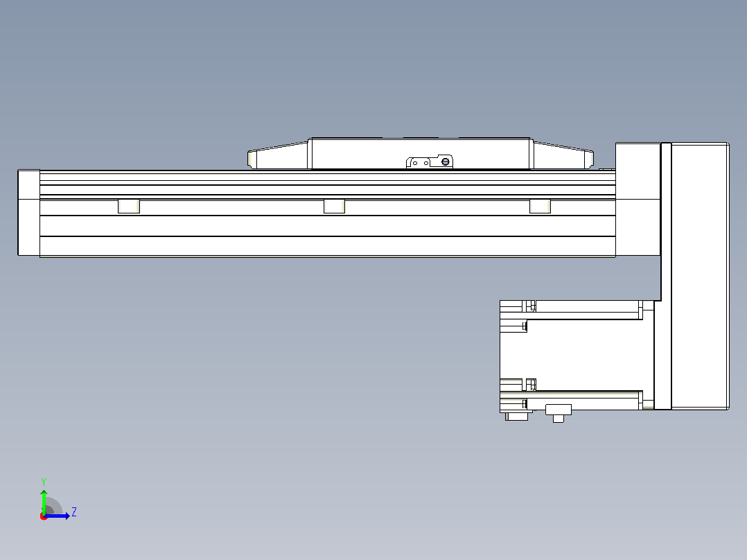Select the slider carriage top block
This screenshot has width=747, height=560.
421,153
